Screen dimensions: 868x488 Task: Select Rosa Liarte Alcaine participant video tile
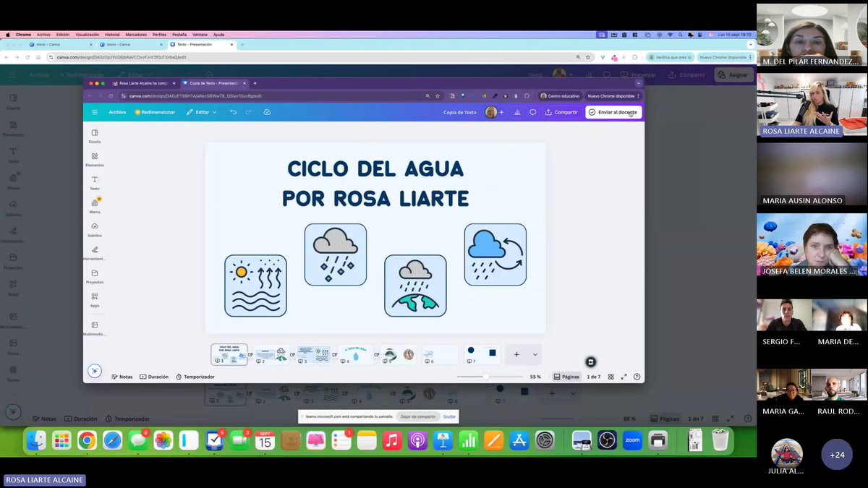coord(812,105)
